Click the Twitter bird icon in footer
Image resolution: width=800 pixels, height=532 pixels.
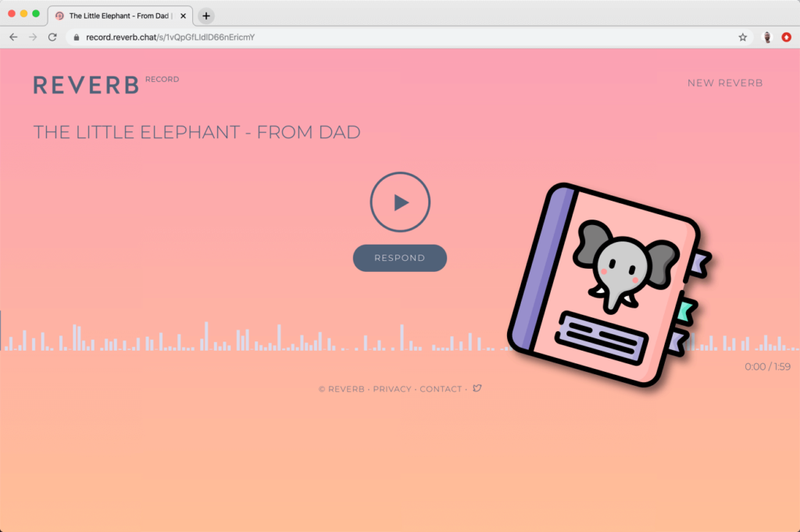point(477,388)
